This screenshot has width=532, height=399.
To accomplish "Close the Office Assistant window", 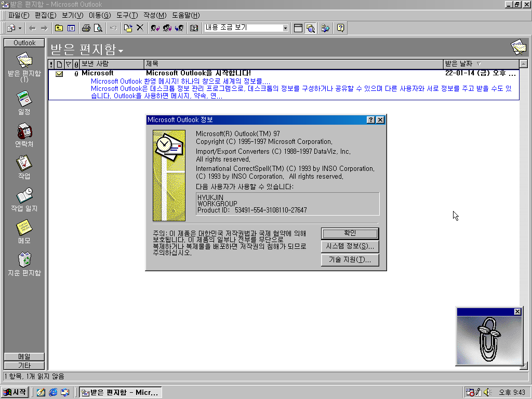I will [x=517, y=312].
